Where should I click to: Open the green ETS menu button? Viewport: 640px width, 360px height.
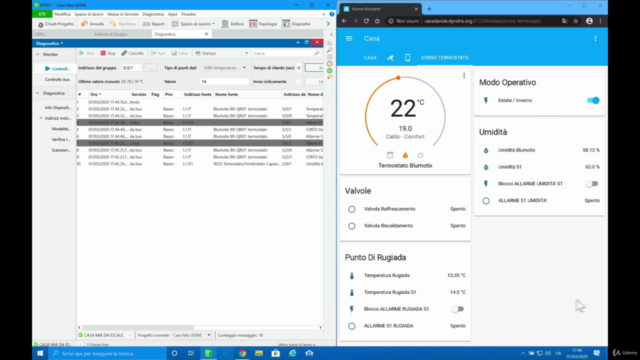pos(42,14)
